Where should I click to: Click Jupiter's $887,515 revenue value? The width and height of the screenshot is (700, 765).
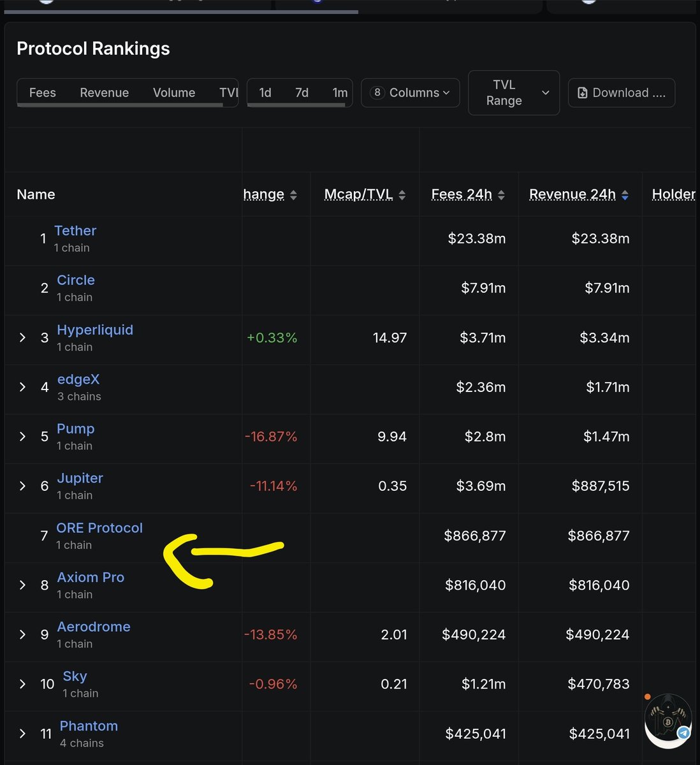coord(601,486)
